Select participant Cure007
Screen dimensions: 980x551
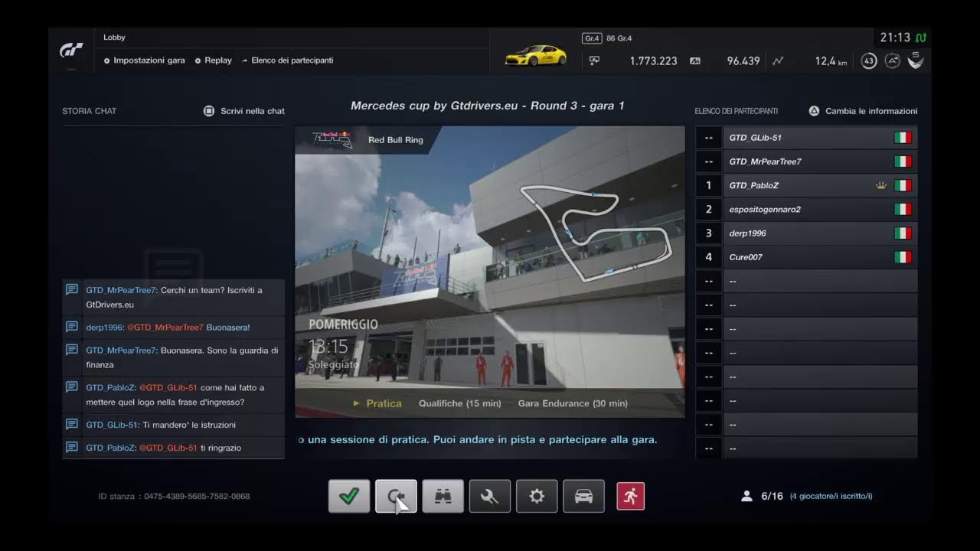(x=806, y=257)
